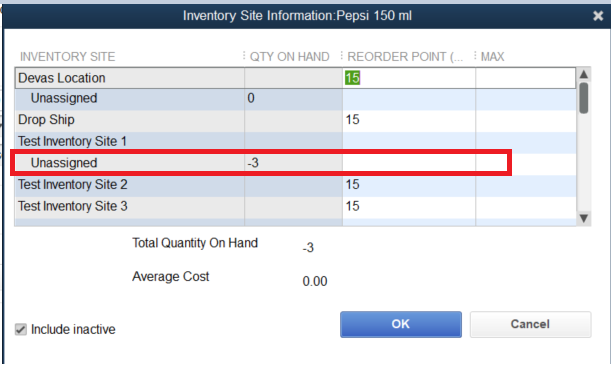
Task: Select Test Inventory Site 2 row
Action: [x=295, y=184]
